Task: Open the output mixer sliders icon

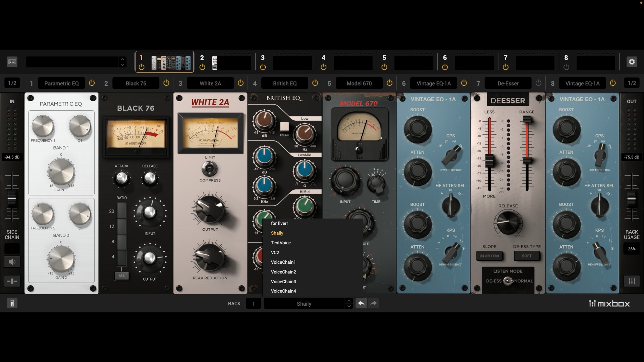Action: coord(632,281)
